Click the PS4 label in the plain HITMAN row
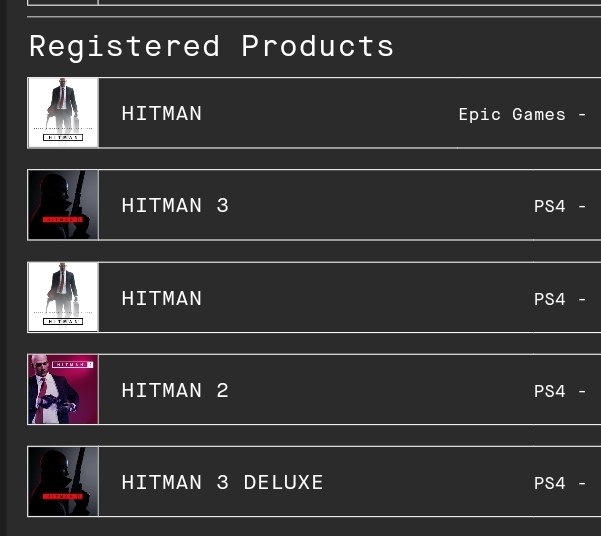601x536 pixels. (x=550, y=299)
